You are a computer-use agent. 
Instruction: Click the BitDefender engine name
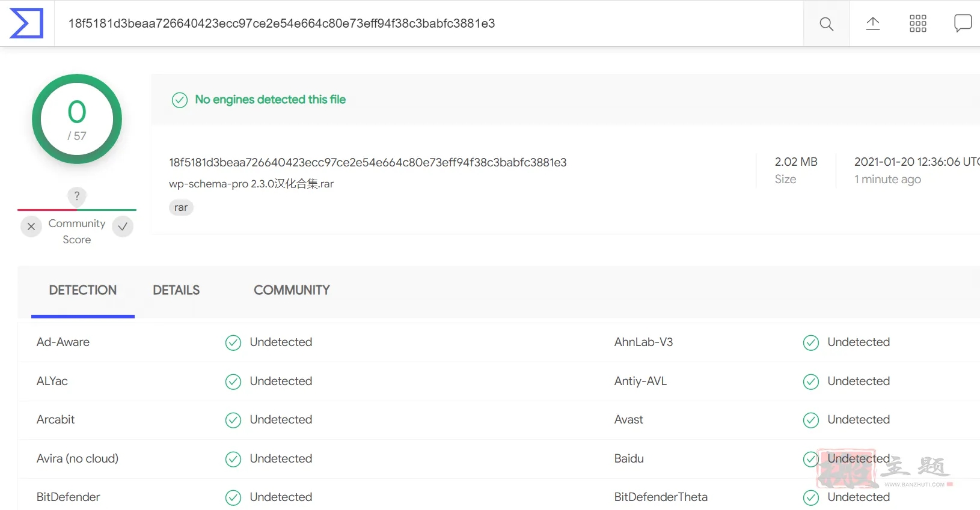click(x=69, y=497)
